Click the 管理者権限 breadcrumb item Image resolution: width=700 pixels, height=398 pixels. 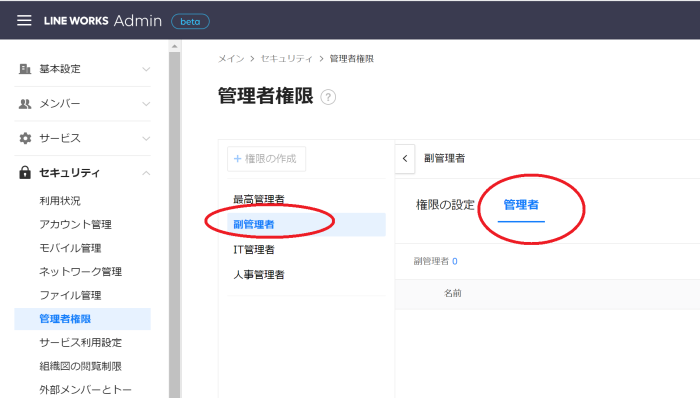coord(352,59)
